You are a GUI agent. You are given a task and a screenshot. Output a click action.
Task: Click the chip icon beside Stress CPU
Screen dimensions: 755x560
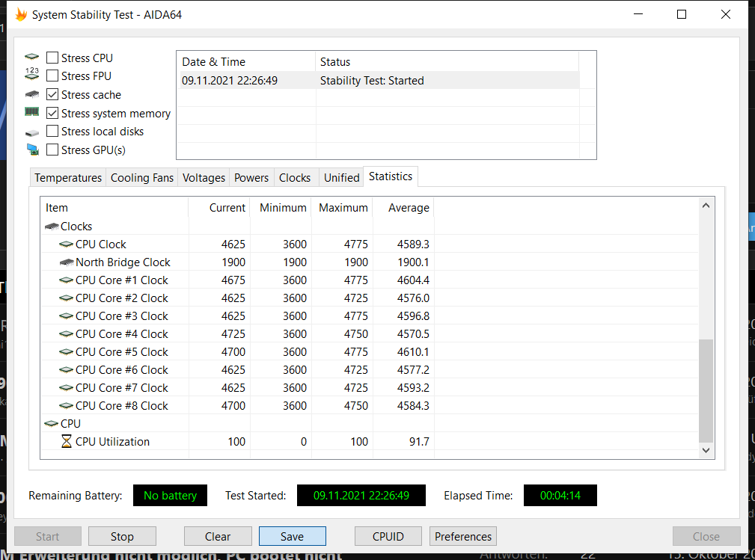pos(31,57)
